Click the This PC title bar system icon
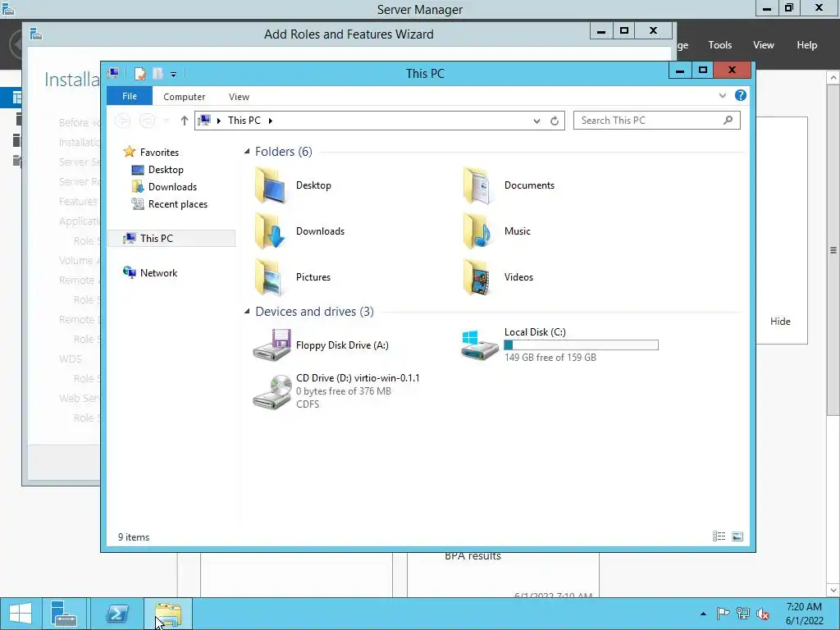The width and height of the screenshot is (840, 630). 113,73
